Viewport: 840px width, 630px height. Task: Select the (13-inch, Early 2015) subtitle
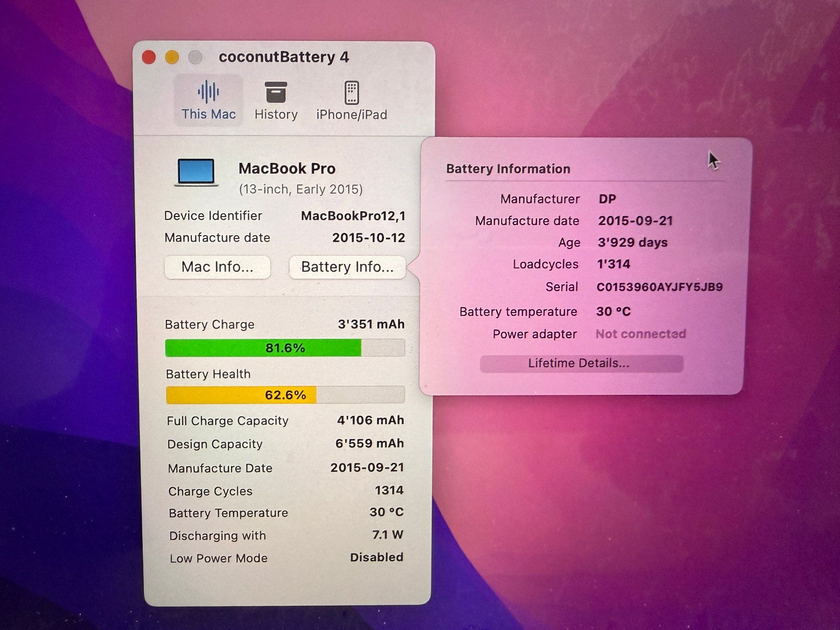coord(301,189)
